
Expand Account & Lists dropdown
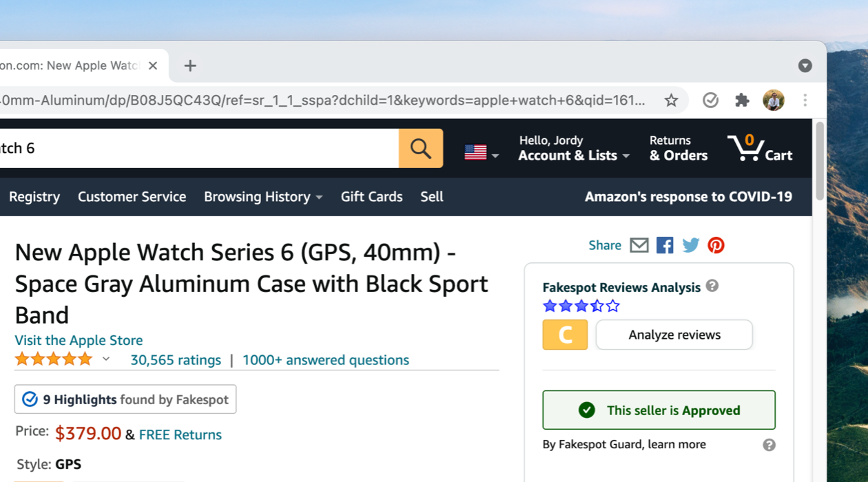[574, 148]
